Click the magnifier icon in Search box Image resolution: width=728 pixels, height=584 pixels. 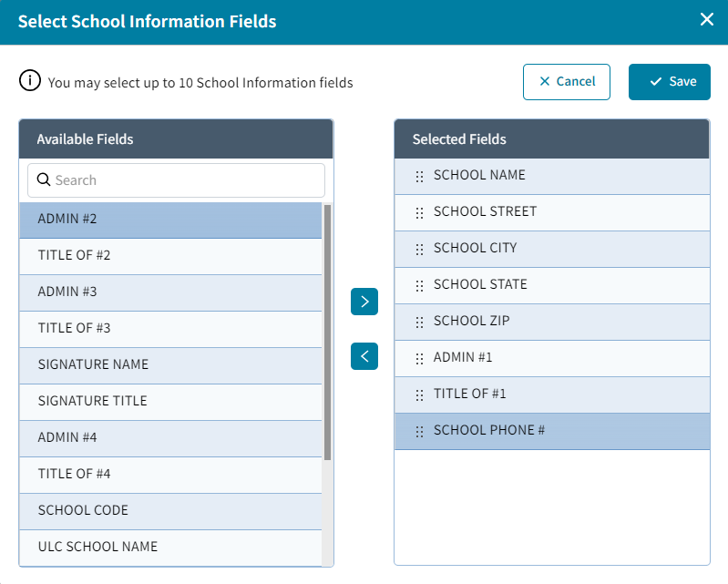[44, 179]
